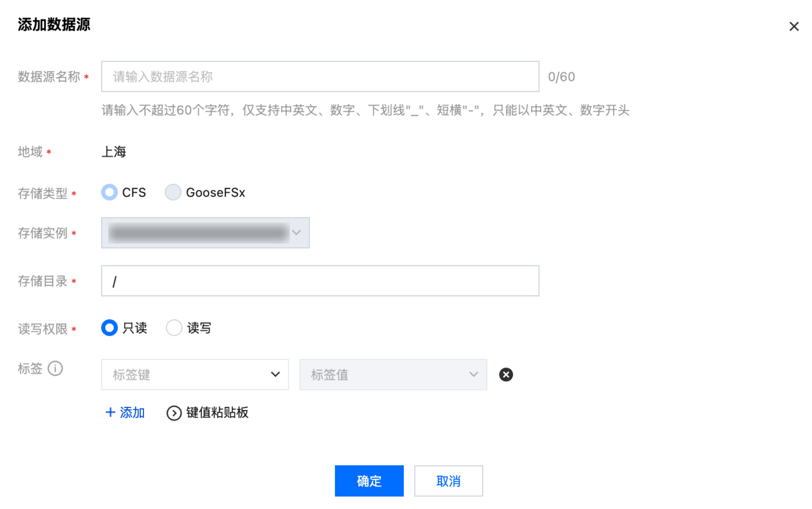The height and width of the screenshot is (509, 812).
Task: Click the key-value clipboard arrow icon
Action: click(174, 413)
